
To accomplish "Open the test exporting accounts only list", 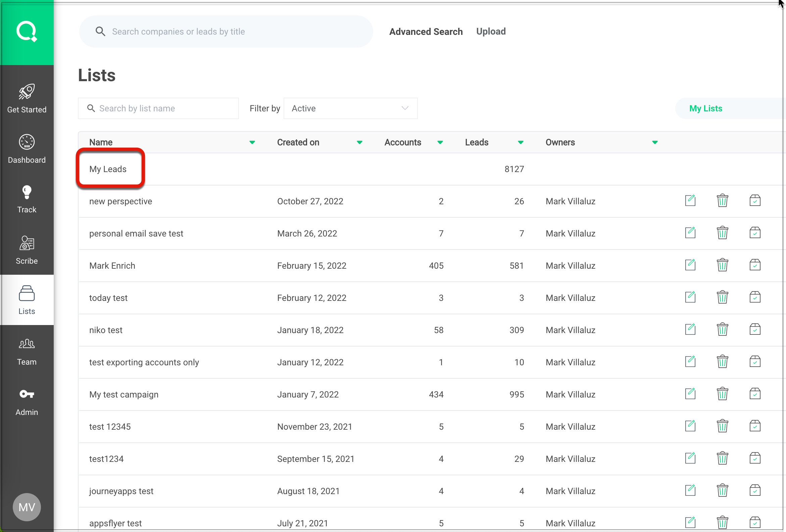I will [144, 362].
